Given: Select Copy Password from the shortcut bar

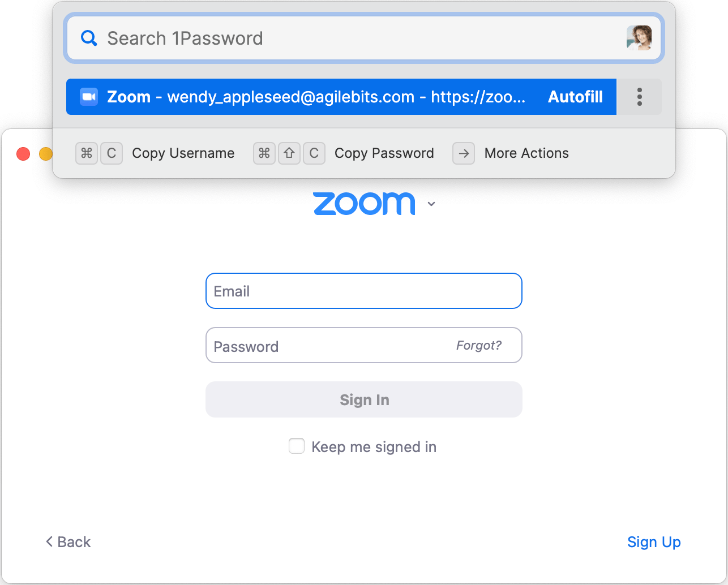Looking at the screenshot, I should (x=384, y=153).
